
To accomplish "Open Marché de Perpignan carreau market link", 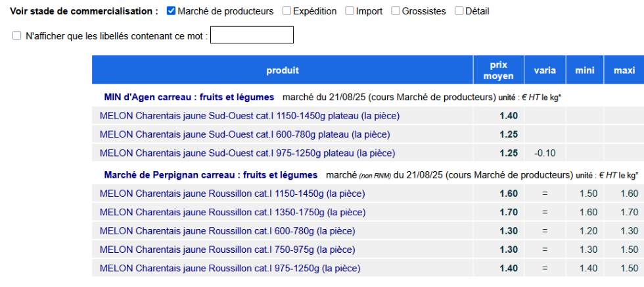I will 210,175.
